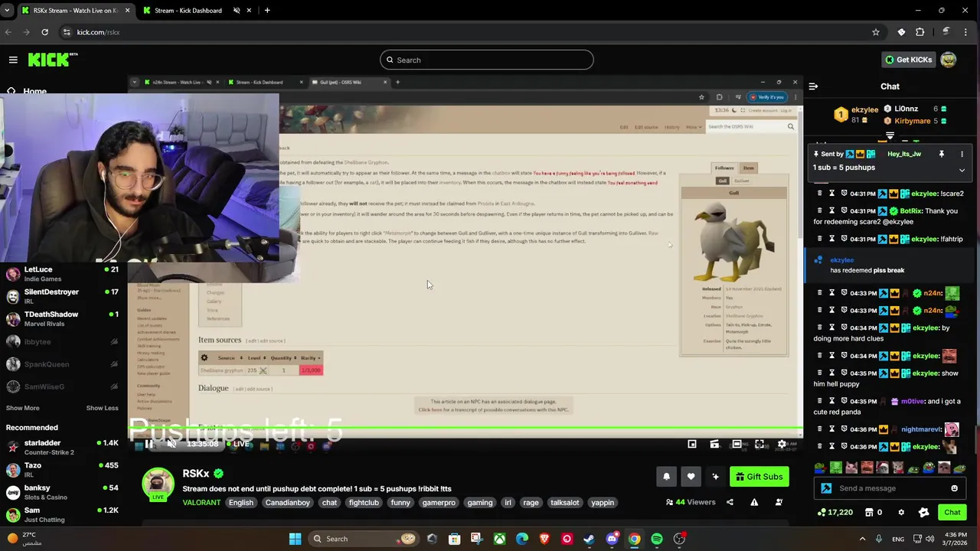Open starladder recommended channel
The width and height of the screenshot is (980, 551).
[61, 448]
